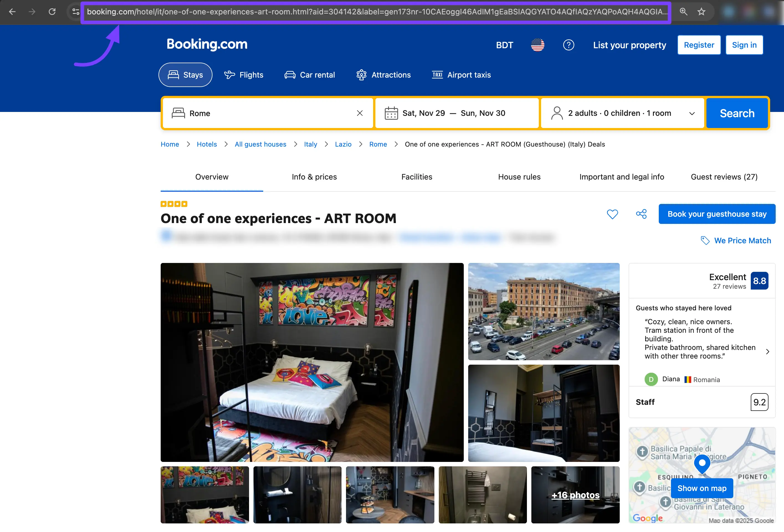This screenshot has width=784, height=532.
Task: Open the language selector via the flag
Action: pos(537,45)
